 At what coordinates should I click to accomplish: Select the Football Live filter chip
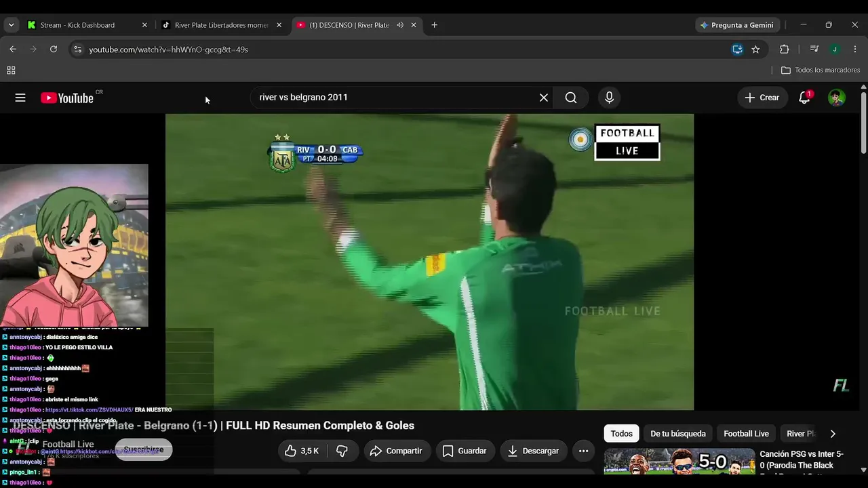pyautogui.click(x=746, y=434)
